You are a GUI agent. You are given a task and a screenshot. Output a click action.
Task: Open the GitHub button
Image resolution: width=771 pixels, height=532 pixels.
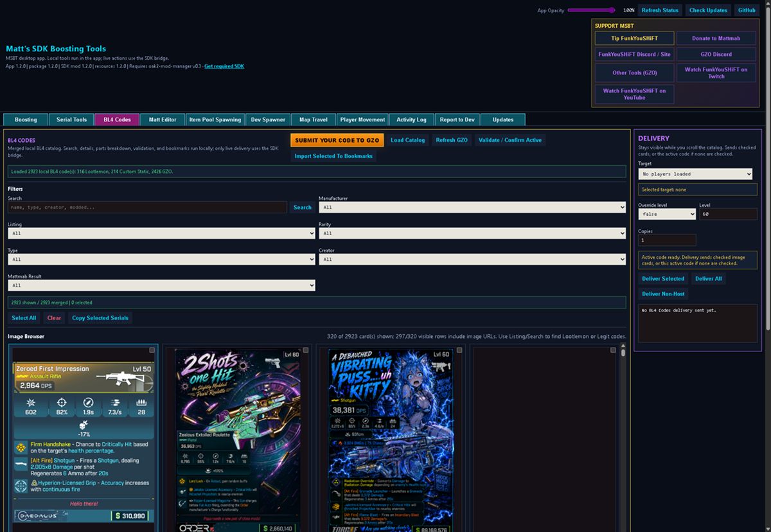coord(747,10)
